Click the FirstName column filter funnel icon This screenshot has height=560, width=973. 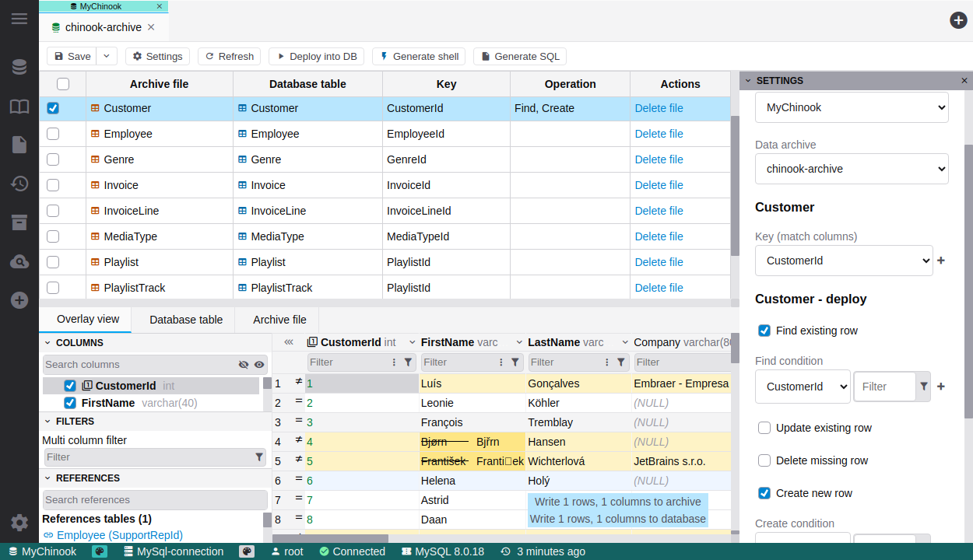(x=515, y=362)
